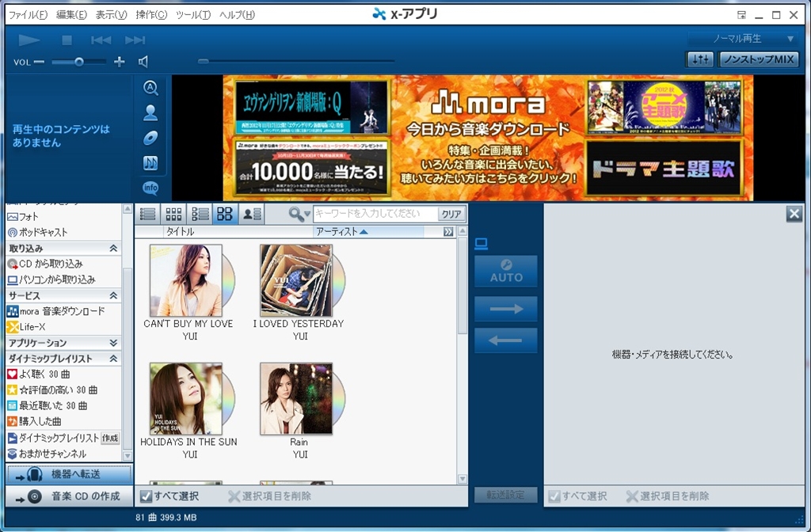Select ポッドキャスト in the sidebar
This screenshot has width=811, height=532.
point(63,232)
